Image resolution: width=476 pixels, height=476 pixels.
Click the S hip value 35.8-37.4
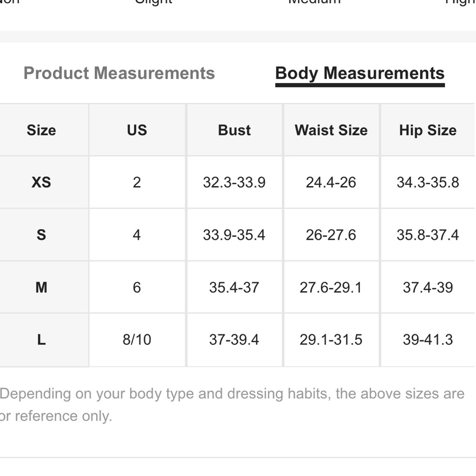tap(428, 235)
